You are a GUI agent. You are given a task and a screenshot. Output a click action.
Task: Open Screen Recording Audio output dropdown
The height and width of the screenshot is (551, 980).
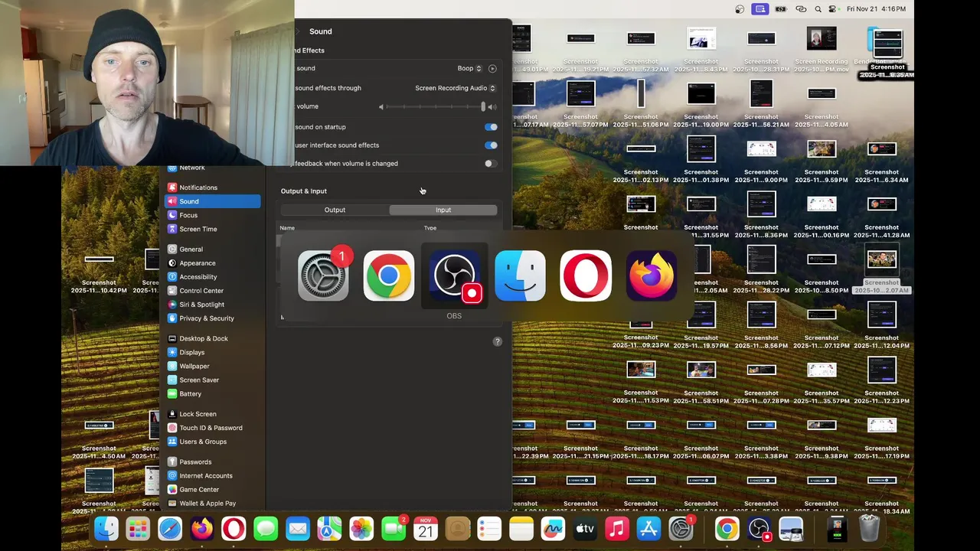click(455, 88)
